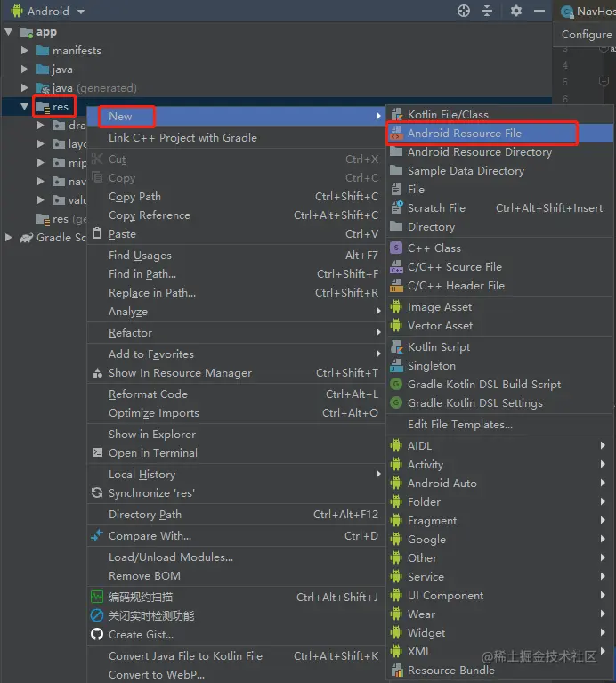Click the Paste clipboard icon
The height and width of the screenshot is (683, 616).
98,234
